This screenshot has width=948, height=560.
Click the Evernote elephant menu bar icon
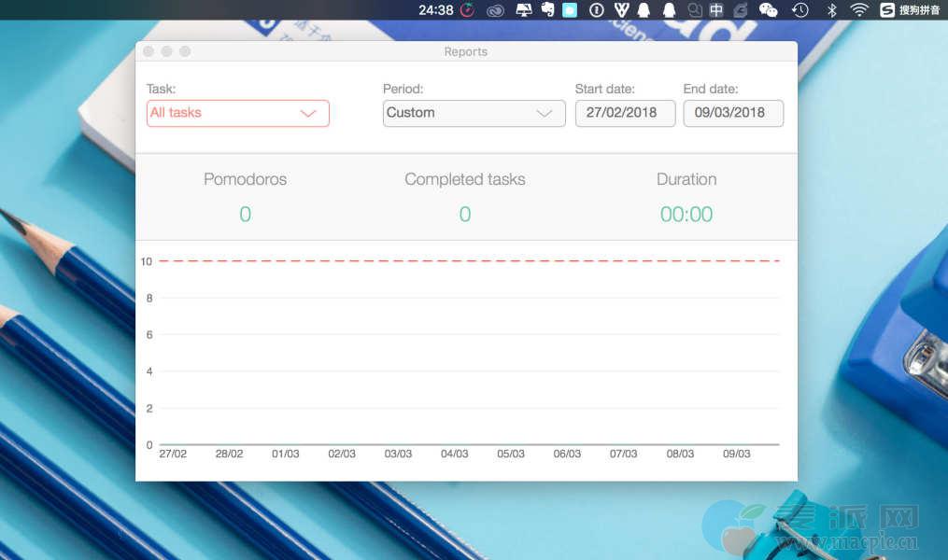pos(546,10)
